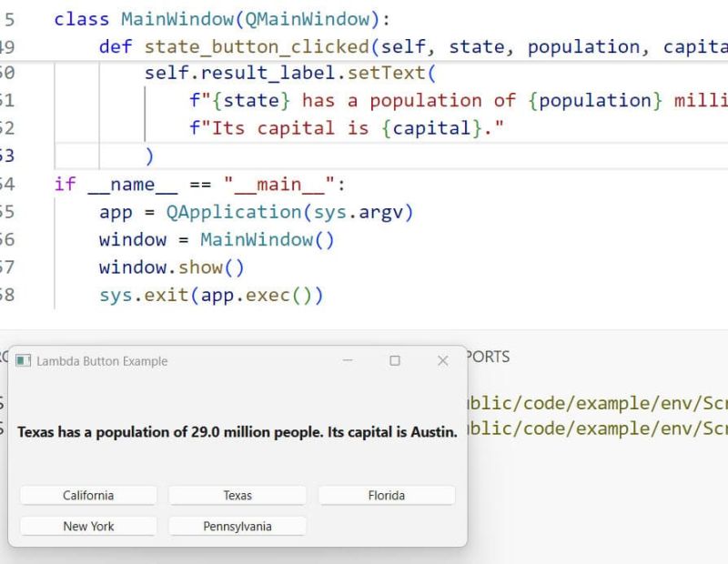
Task: Click the sys.exit(app.exec()) code line
Action: (211, 296)
